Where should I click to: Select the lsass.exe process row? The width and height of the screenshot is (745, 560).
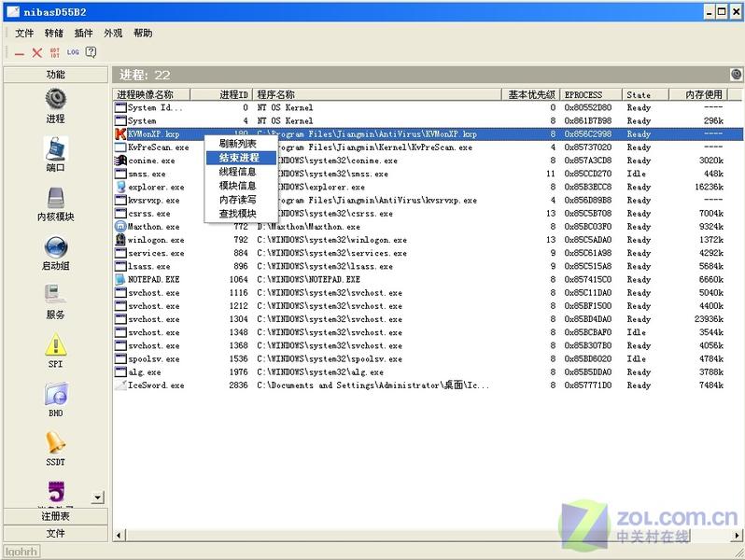coord(429,266)
